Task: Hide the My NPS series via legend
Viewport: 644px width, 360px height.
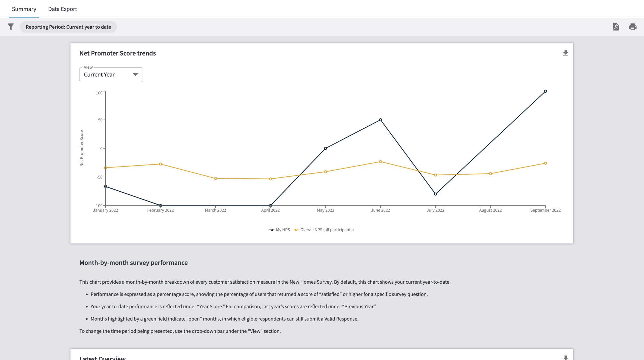Action: pyautogui.click(x=283, y=229)
